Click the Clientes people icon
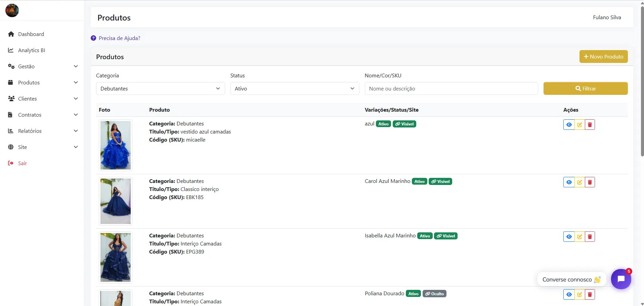This screenshot has height=306, width=644. coord(11,99)
